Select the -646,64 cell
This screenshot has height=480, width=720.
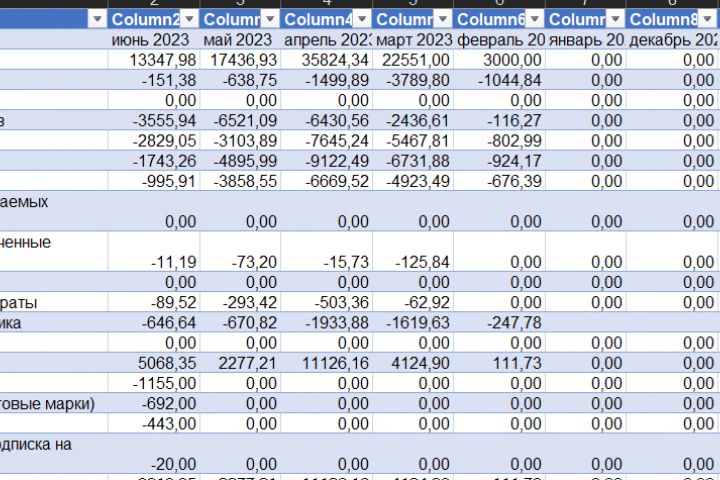point(154,322)
